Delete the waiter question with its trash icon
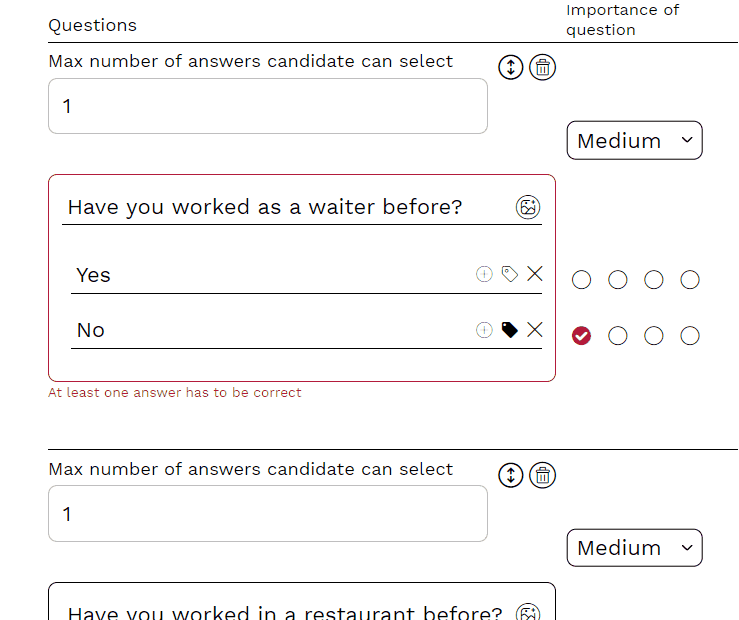 pyautogui.click(x=542, y=67)
